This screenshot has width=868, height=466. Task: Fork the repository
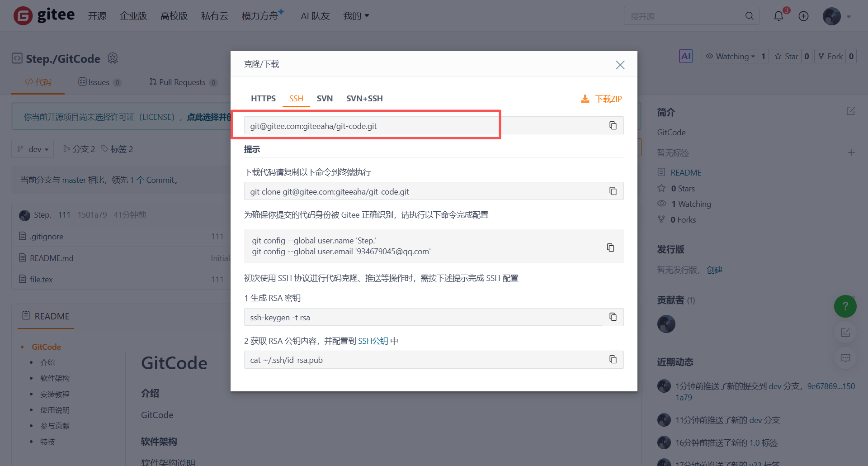[830, 56]
